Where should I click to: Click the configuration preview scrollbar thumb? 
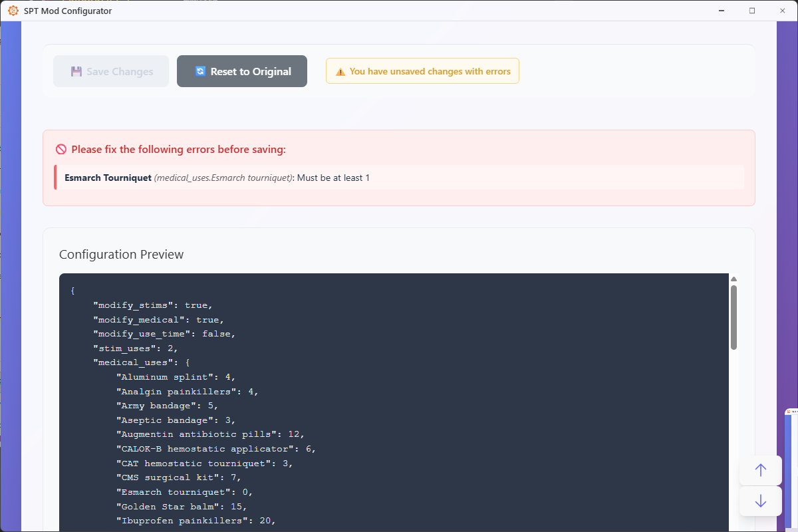click(x=733, y=317)
